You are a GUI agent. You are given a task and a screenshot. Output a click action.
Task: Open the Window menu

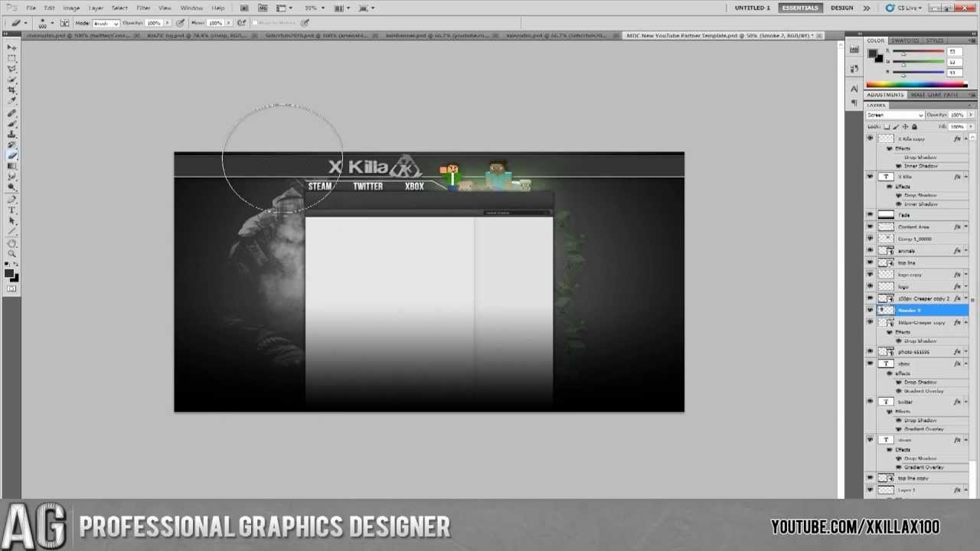pos(191,8)
